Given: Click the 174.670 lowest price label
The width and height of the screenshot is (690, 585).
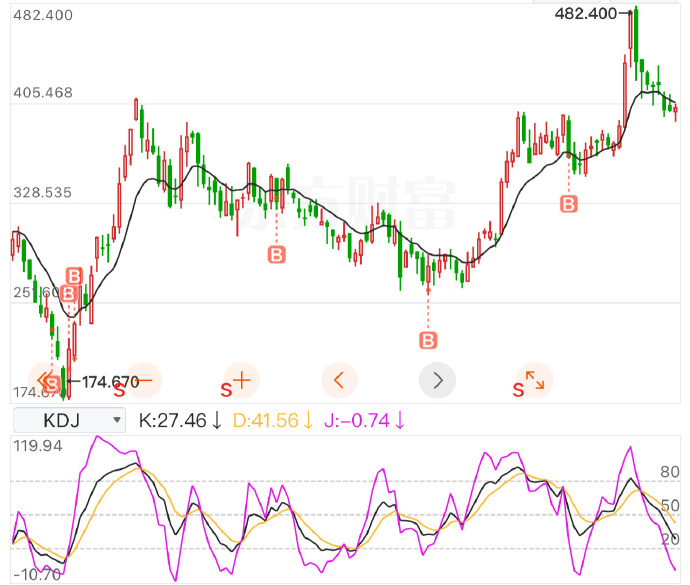Looking at the screenshot, I should [x=110, y=381].
